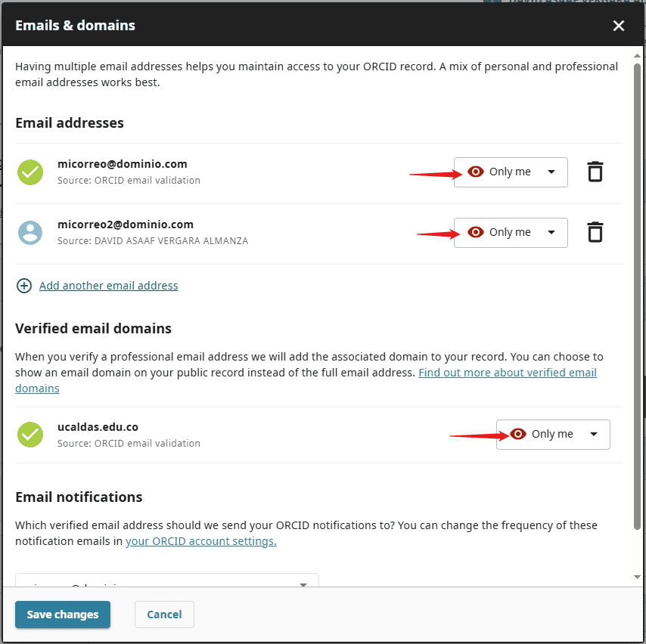Viewport: 646px width, 644px height.
Task: Open the ucaldas.edu.co visibility dropdown arrow
Action: (594, 434)
